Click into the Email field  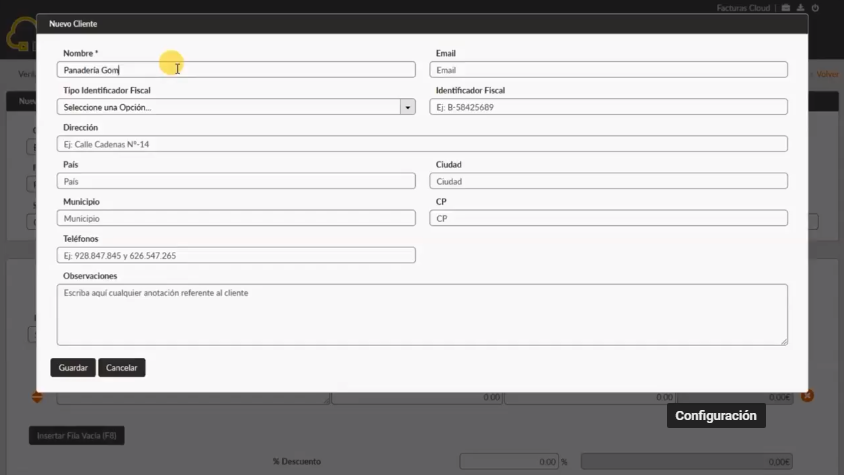(608, 70)
